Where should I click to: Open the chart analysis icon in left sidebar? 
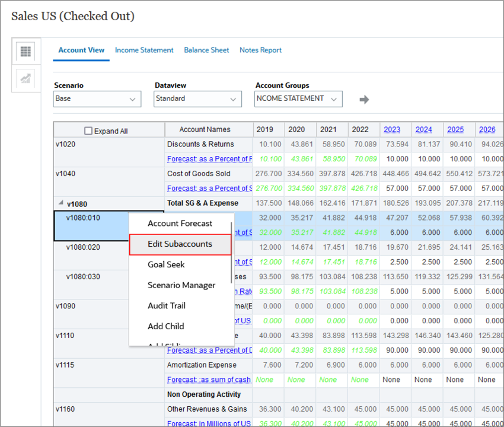coord(24,78)
